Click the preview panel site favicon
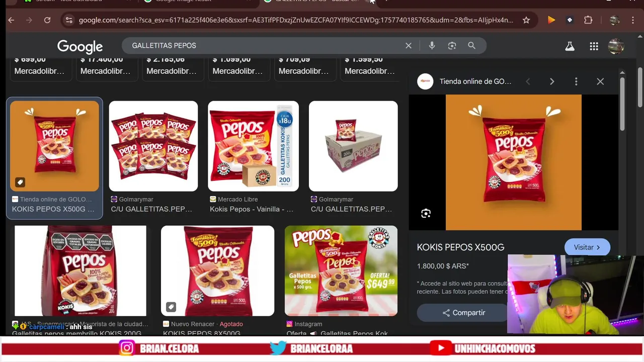The width and height of the screenshot is (644, 362). click(x=425, y=81)
